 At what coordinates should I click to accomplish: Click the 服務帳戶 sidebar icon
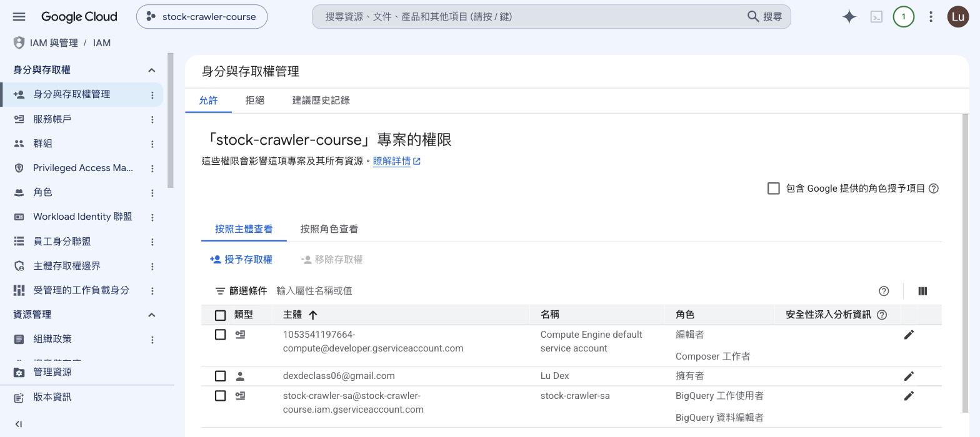coord(19,119)
